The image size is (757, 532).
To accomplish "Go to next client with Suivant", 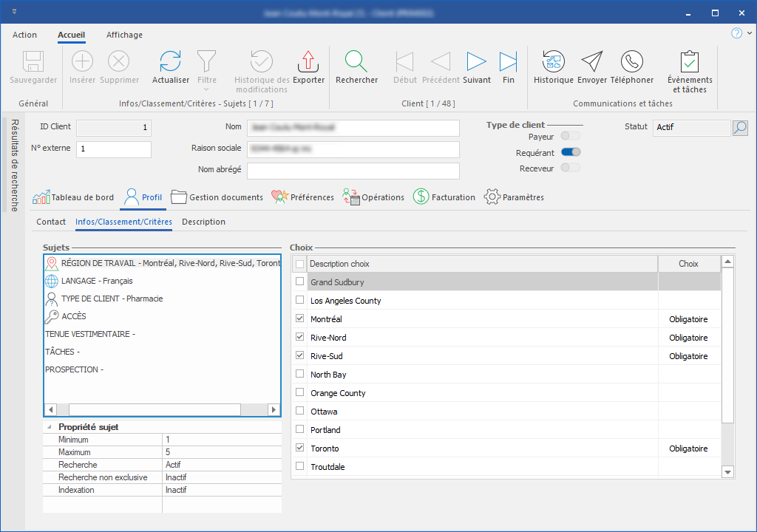I will tap(476, 62).
